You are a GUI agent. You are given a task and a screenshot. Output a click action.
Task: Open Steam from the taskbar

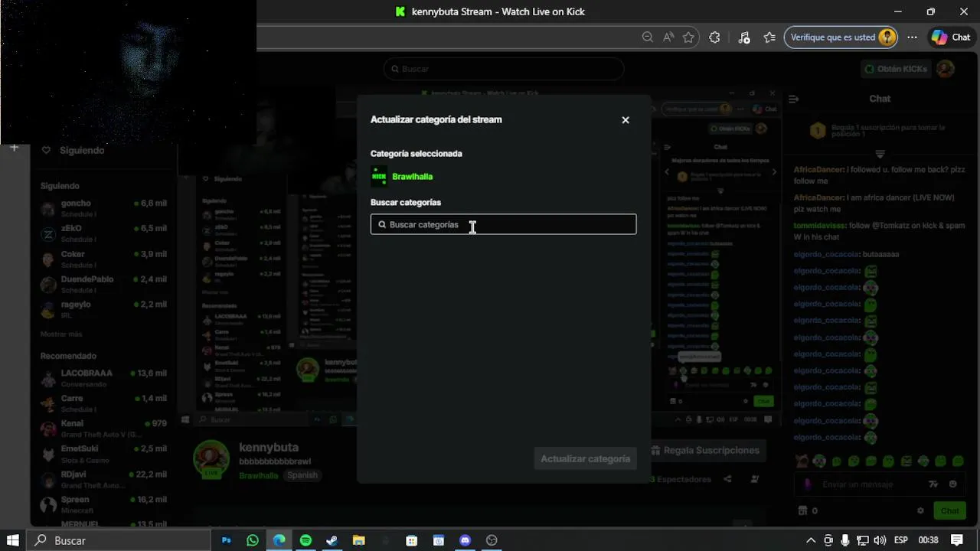coord(332,540)
